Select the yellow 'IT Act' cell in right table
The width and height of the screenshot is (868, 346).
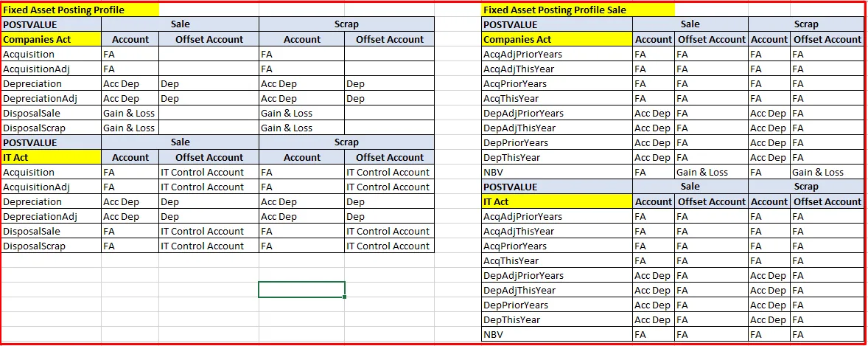point(557,202)
